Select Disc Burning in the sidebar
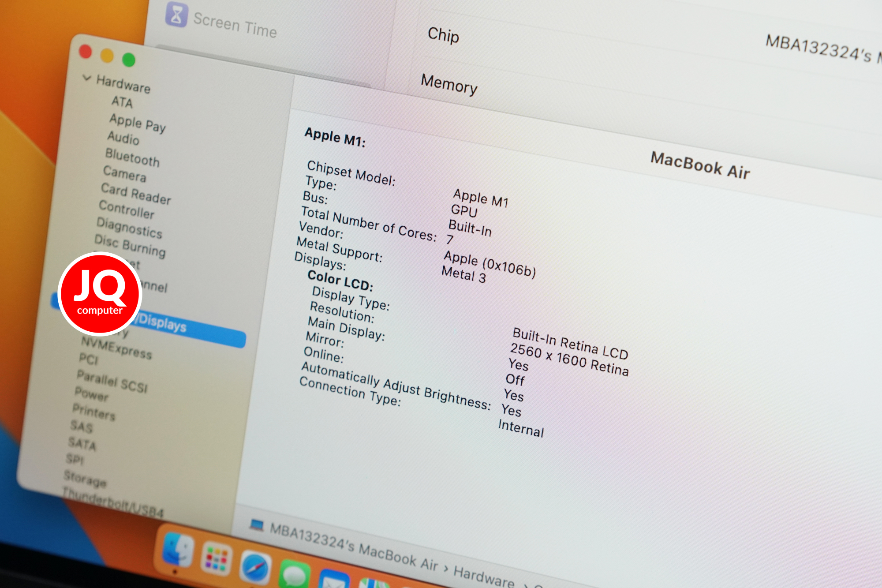 (130, 246)
